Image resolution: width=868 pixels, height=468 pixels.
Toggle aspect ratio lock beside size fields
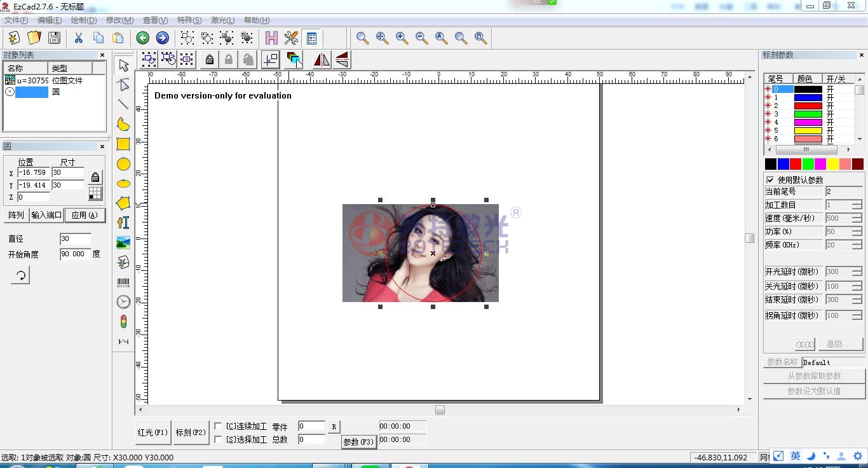95,177
